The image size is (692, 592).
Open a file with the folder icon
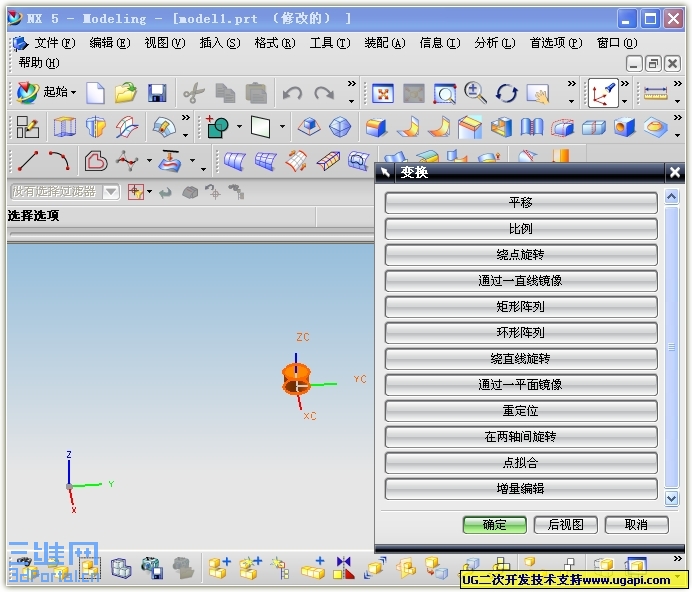(126, 93)
